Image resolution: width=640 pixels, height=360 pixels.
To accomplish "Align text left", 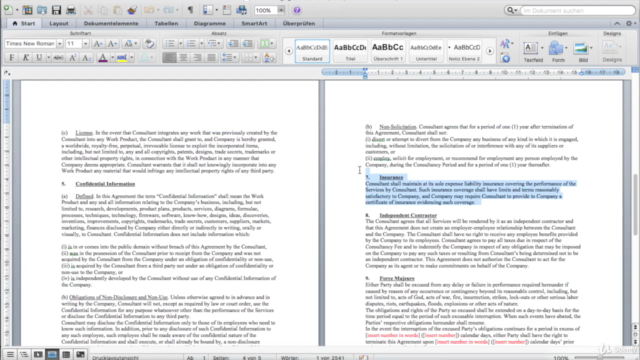I will pyautogui.click(x=169, y=58).
